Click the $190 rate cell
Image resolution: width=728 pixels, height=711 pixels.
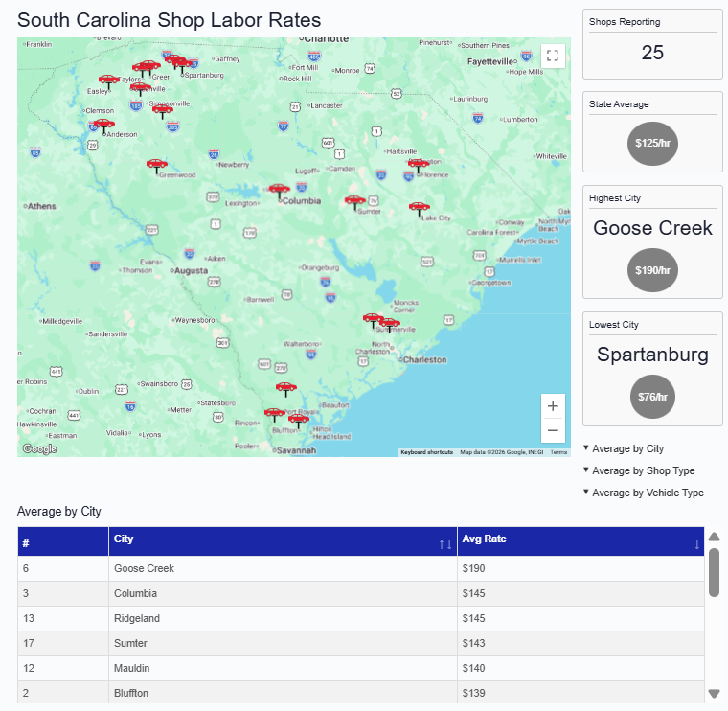pos(580,568)
